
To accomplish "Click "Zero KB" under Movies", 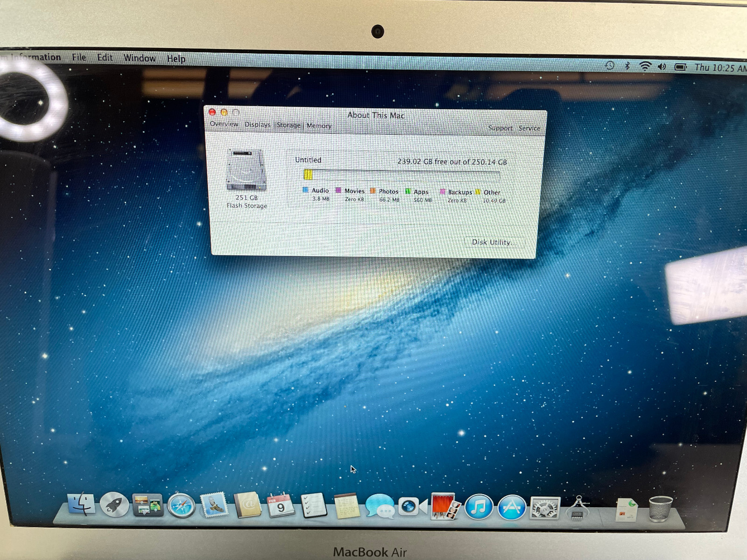I will click(x=354, y=199).
